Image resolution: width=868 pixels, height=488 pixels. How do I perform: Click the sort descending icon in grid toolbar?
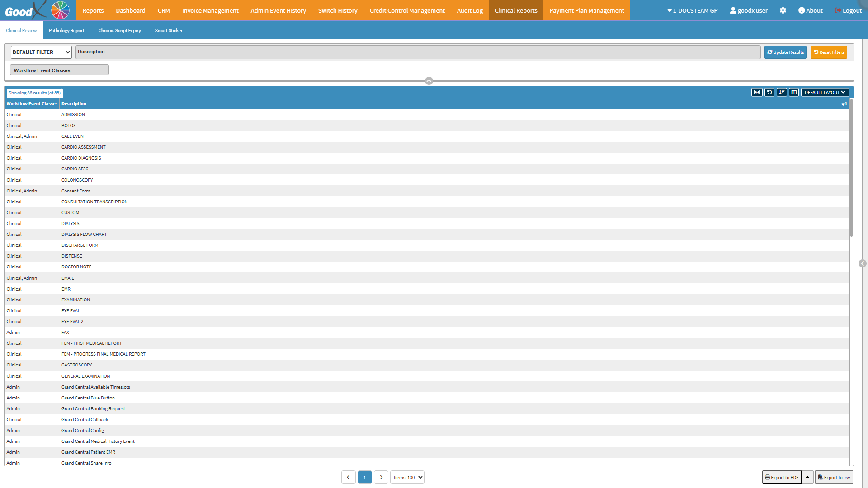click(782, 92)
